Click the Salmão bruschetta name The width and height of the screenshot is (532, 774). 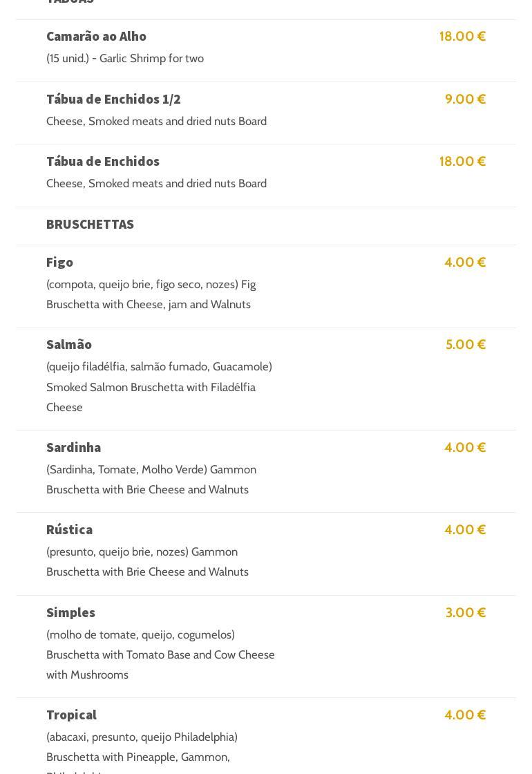[69, 344]
